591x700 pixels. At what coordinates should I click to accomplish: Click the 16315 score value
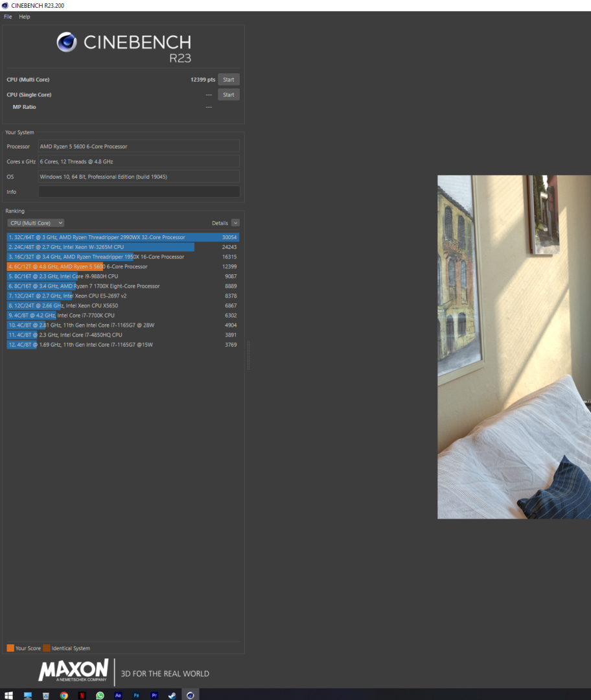coord(229,257)
